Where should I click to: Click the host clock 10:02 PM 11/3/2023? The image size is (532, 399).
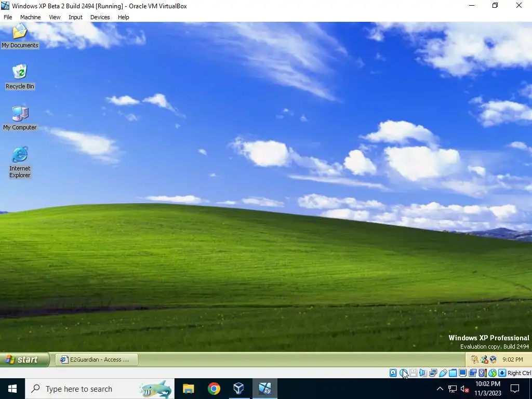pyautogui.click(x=487, y=389)
